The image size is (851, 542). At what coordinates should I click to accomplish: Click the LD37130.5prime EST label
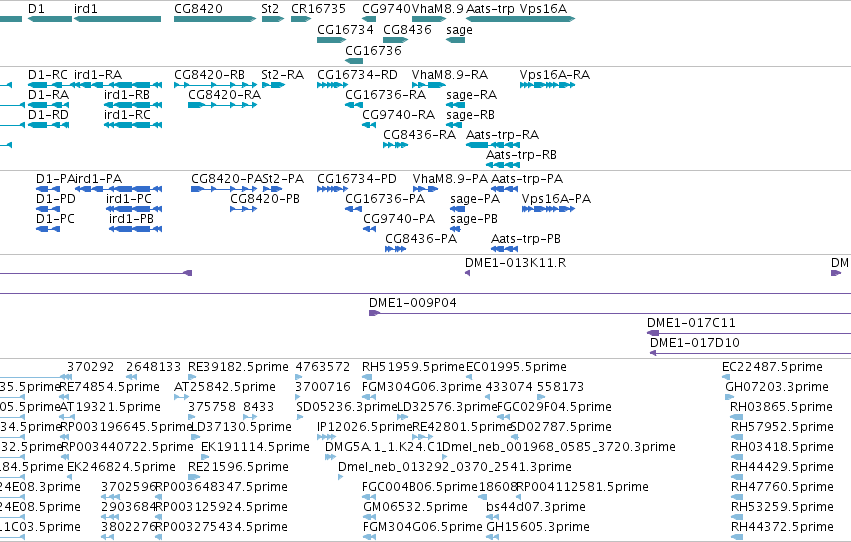coord(241,427)
